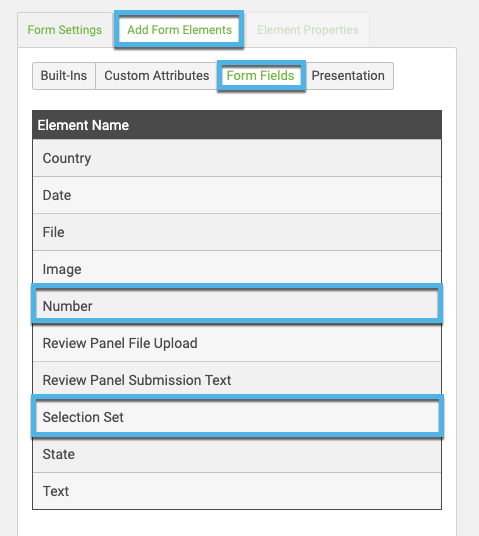This screenshot has height=536, width=479.
Task: Choose the Text form element
Action: (237, 491)
